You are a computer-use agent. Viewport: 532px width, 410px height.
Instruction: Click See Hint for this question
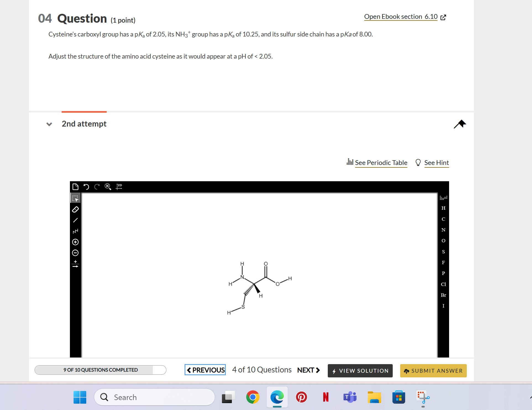click(x=437, y=163)
